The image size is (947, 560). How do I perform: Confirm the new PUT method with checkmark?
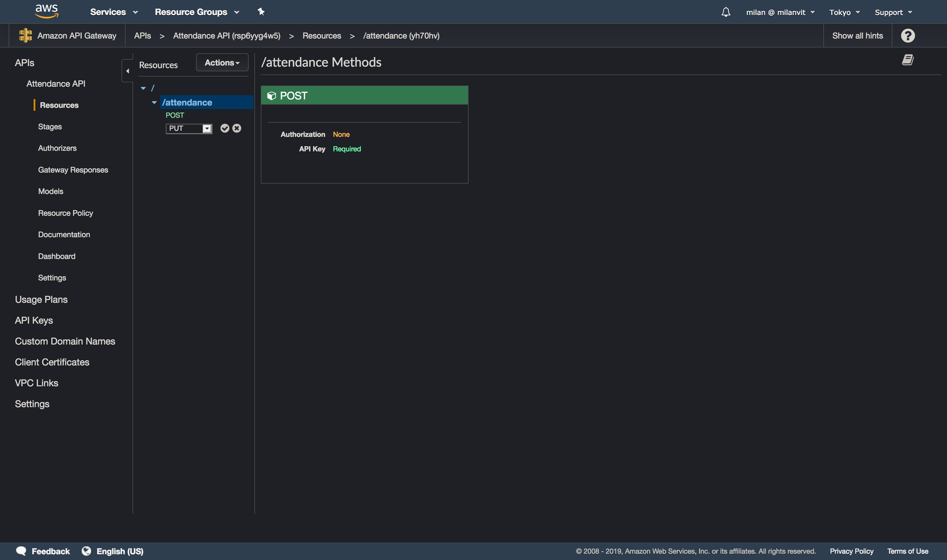pyautogui.click(x=225, y=128)
